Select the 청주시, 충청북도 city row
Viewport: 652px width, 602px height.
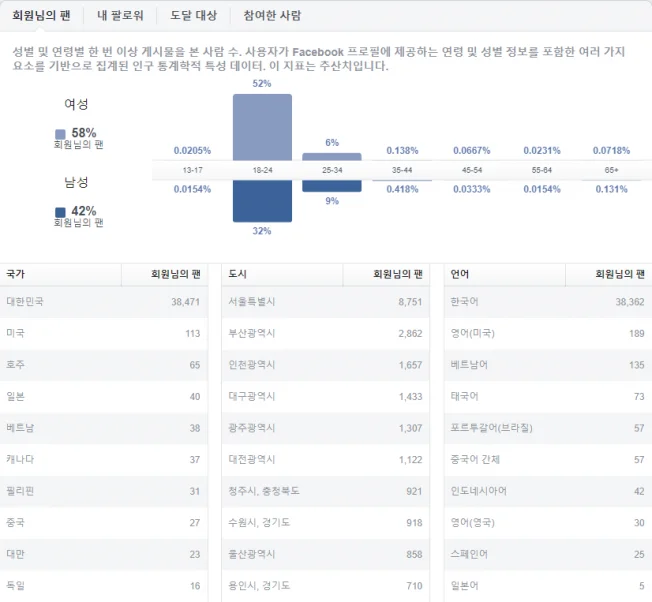point(326,491)
